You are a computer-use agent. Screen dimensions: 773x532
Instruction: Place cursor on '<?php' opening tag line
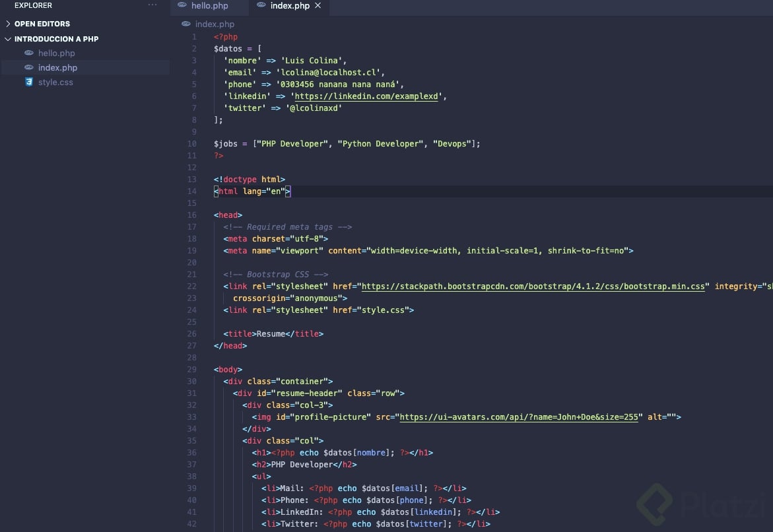[x=226, y=36]
